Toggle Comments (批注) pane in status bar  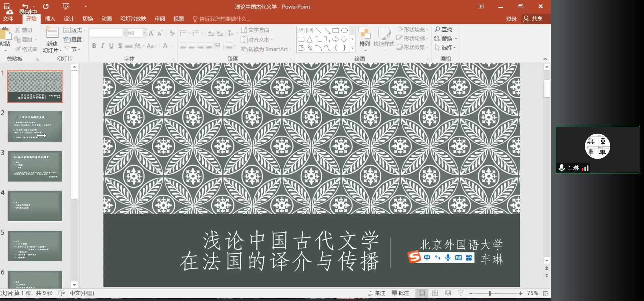(400, 293)
